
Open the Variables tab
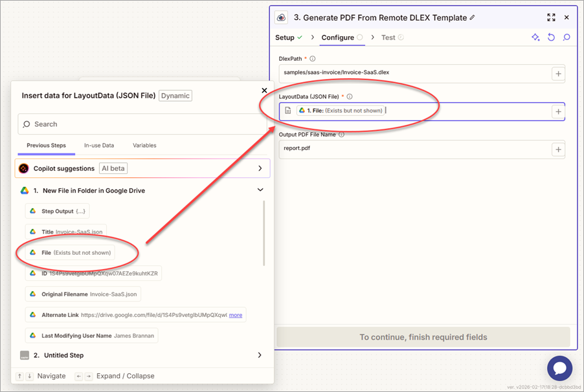pos(144,146)
